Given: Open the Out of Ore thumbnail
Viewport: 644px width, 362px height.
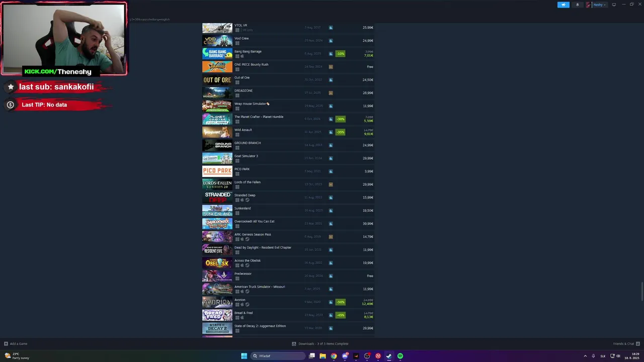Looking at the screenshot, I should (217, 80).
